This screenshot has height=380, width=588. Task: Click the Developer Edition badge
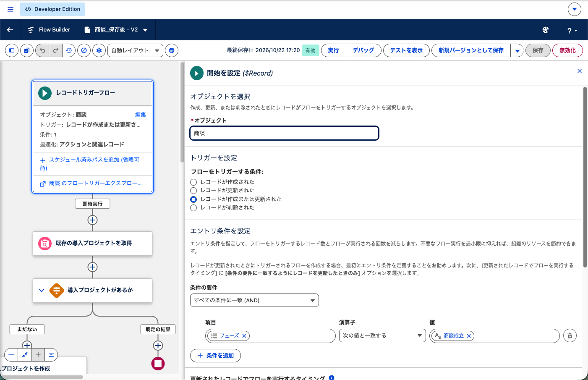click(x=52, y=9)
